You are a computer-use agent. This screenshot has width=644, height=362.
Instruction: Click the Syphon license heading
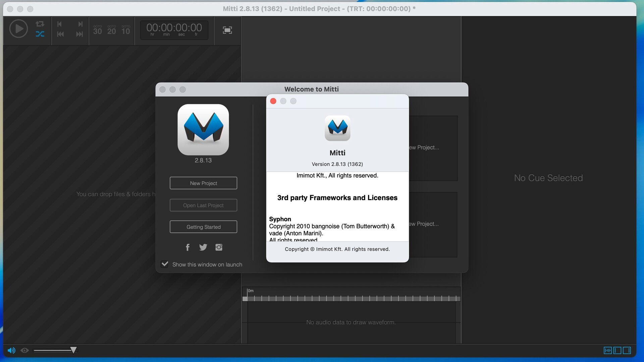280,219
